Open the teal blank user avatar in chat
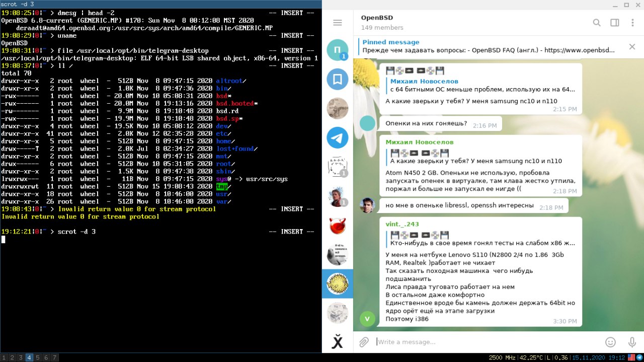 pos(368,123)
